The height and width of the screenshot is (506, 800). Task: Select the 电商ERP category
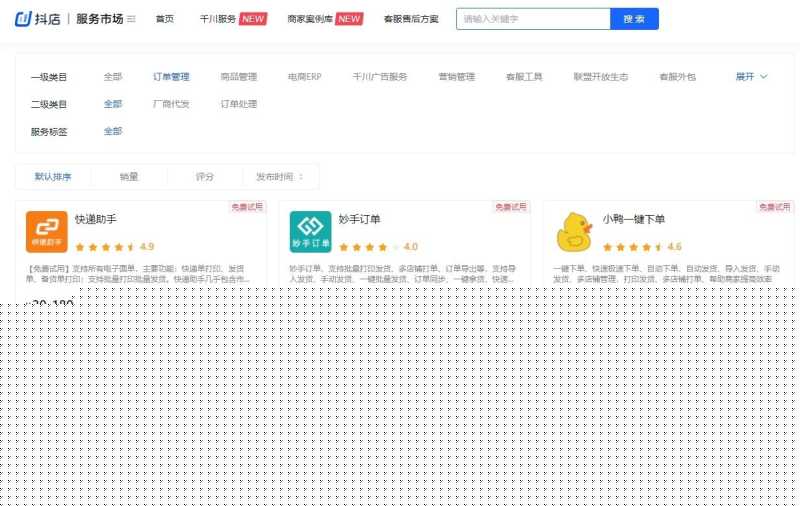(305, 77)
